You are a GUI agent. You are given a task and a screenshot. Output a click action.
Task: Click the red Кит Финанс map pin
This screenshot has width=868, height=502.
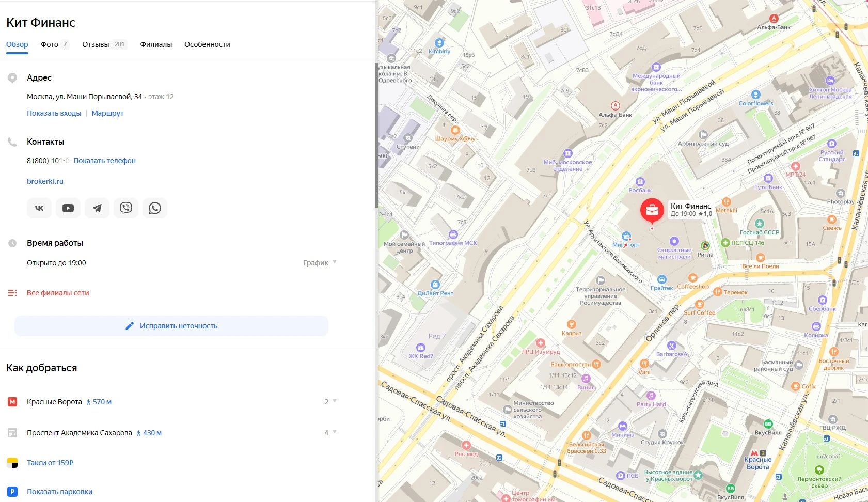pyautogui.click(x=652, y=211)
